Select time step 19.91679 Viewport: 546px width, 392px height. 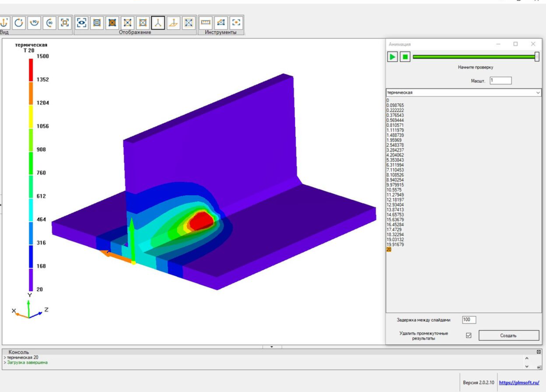tap(395, 245)
